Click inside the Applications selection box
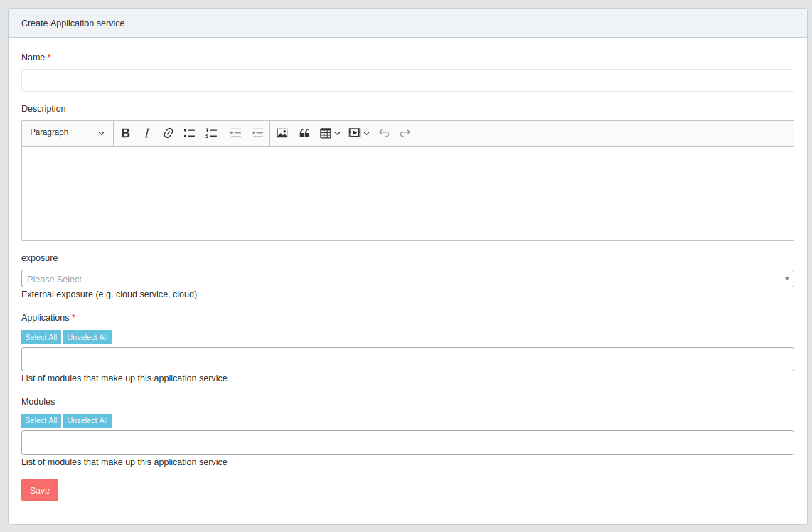 point(407,359)
